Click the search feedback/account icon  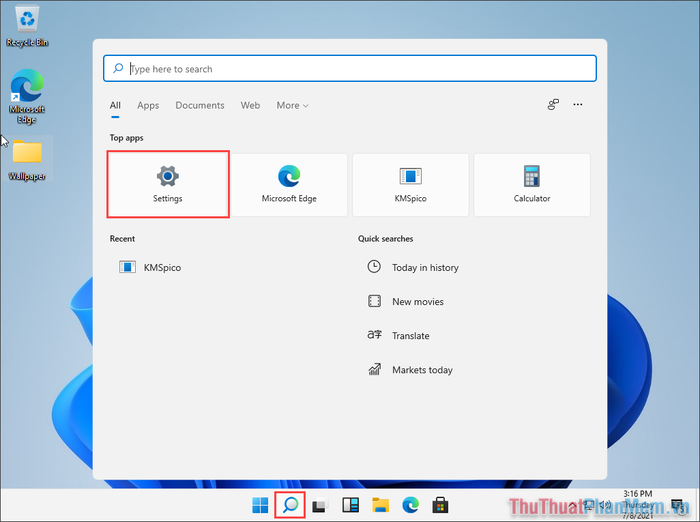point(553,104)
